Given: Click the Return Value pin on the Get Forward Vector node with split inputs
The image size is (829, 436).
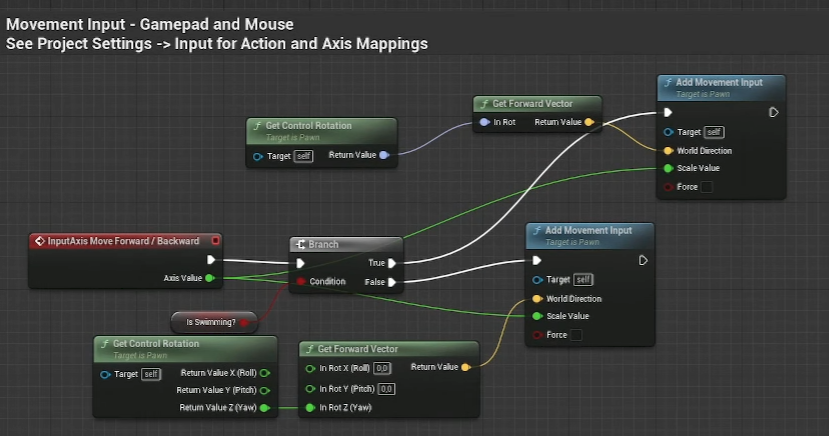Looking at the screenshot, I should point(466,367).
